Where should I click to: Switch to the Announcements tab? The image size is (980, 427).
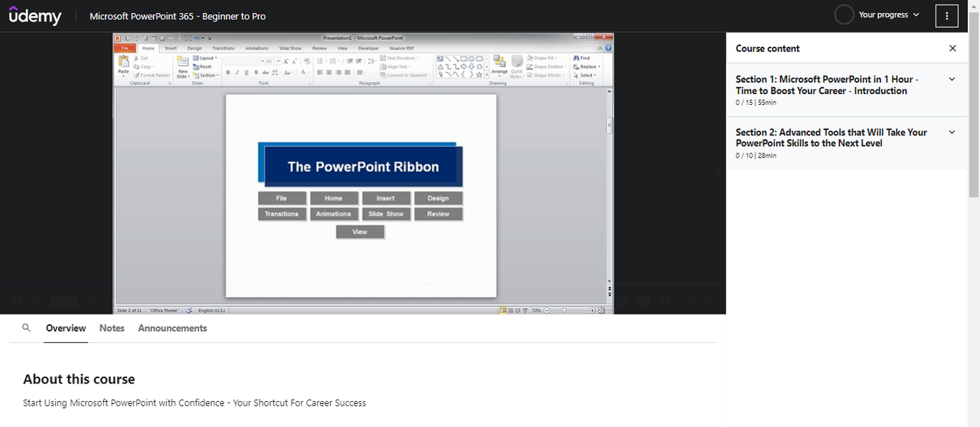[172, 328]
